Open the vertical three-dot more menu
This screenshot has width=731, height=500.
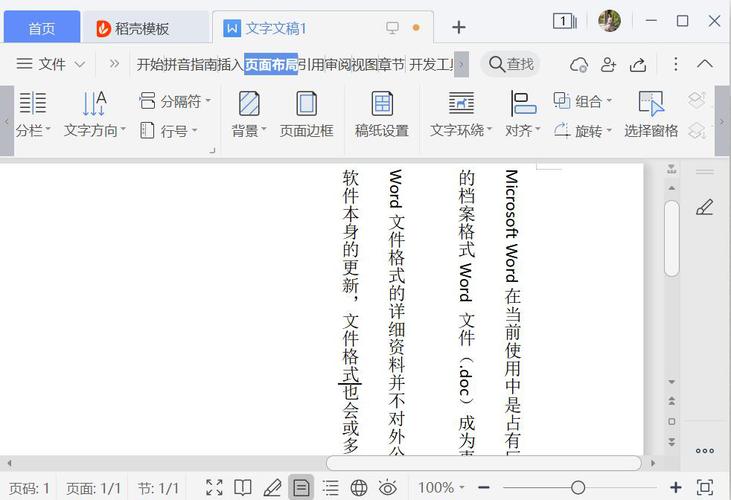click(x=676, y=64)
